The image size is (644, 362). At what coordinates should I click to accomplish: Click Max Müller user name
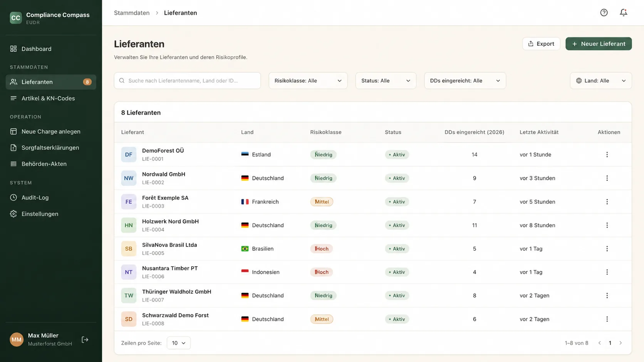[x=43, y=335]
